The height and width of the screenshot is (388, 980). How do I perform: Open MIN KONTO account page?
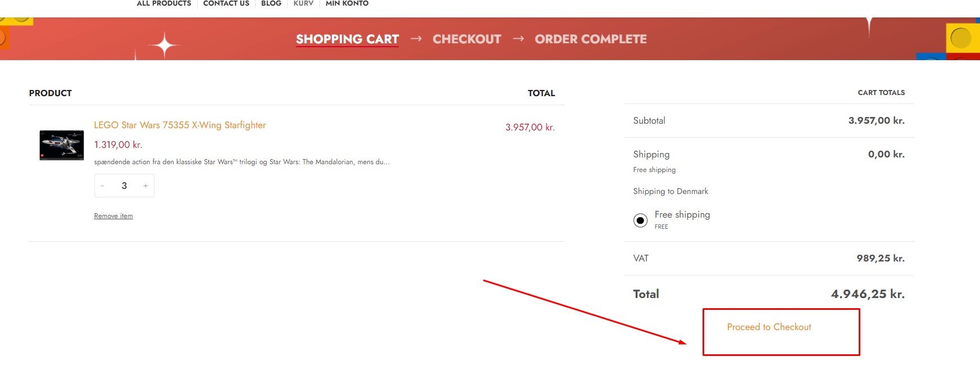[x=347, y=3]
